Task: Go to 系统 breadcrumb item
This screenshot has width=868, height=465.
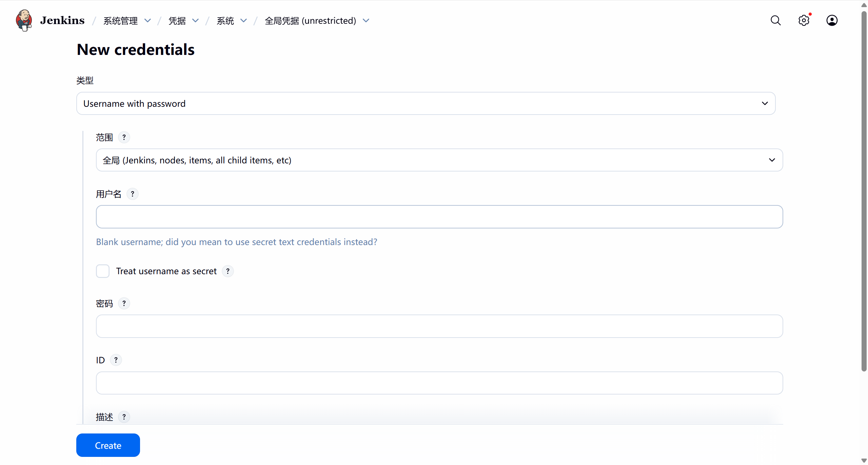Action: (225, 21)
